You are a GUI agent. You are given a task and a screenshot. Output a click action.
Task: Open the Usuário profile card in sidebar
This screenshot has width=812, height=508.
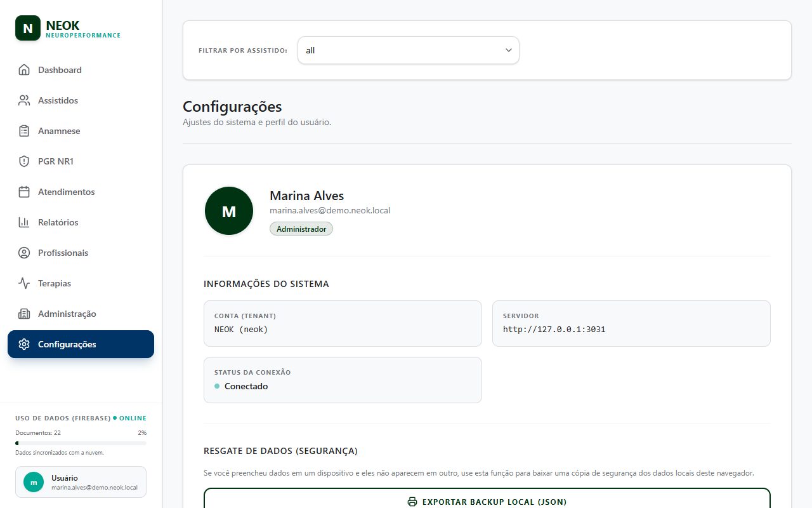tap(81, 482)
